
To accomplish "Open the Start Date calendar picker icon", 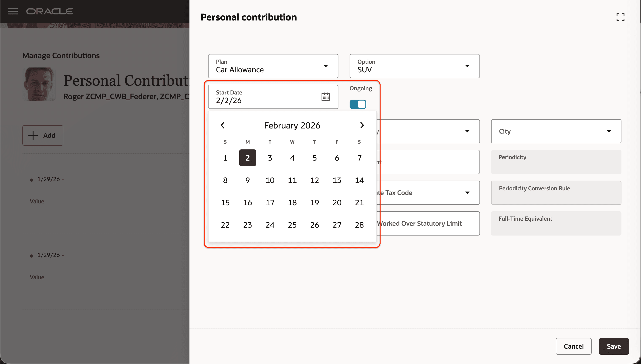I will coord(326,97).
